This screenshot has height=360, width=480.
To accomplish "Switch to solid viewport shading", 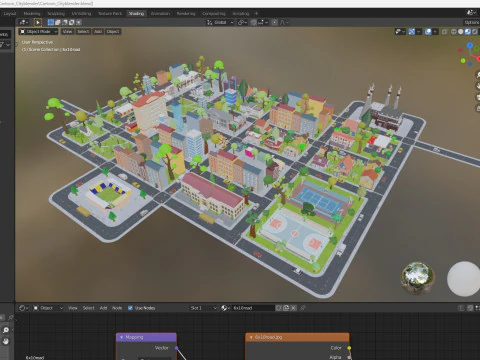I will click(461, 32).
